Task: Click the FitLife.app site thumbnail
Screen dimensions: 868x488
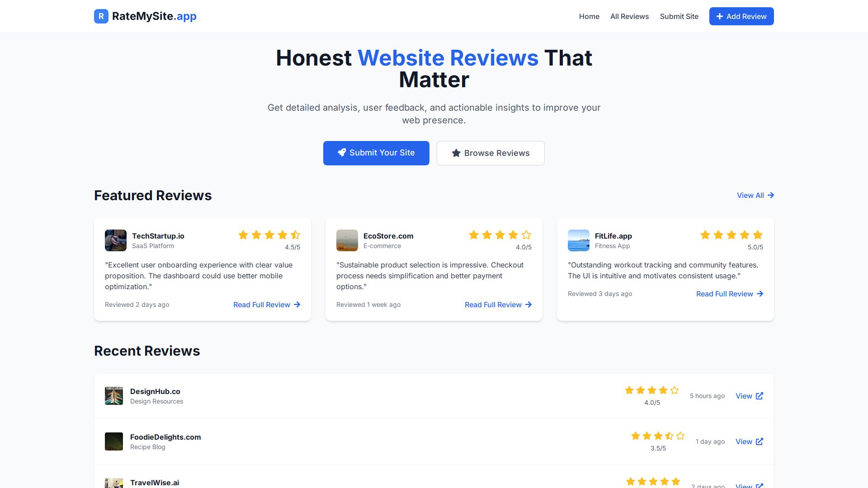Action: pos(579,240)
